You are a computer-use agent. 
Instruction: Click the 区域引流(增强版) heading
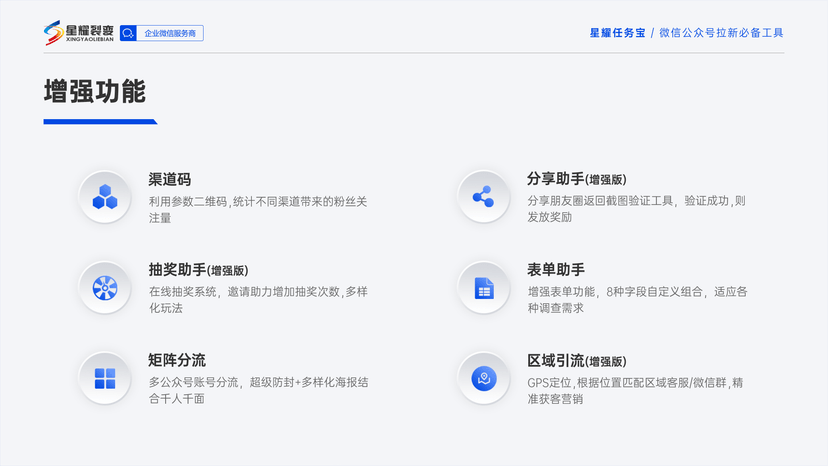click(576, 360)
